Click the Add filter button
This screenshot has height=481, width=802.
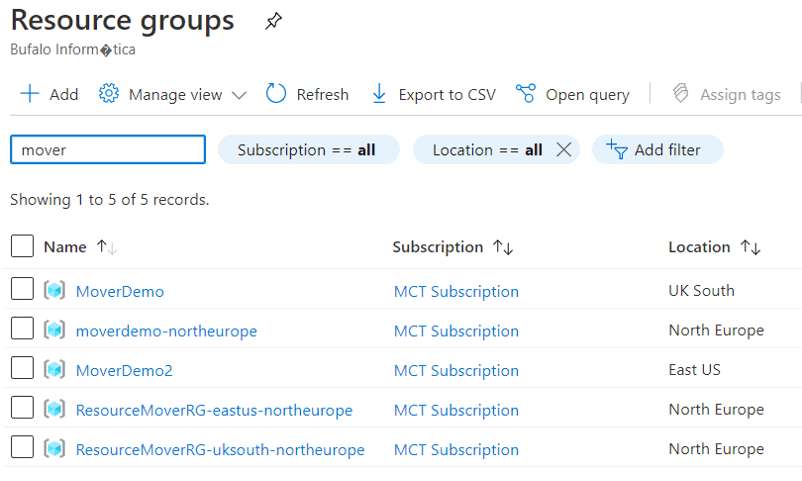[x=658, y=149]
